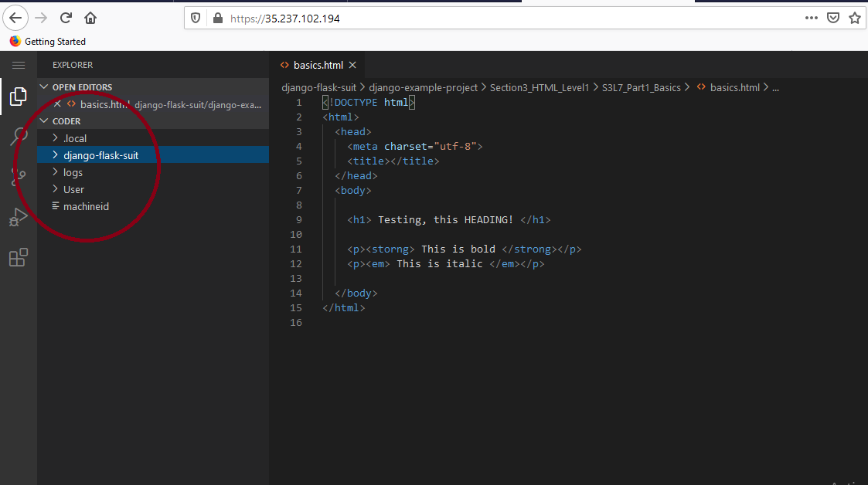Expand the logs folder chevron
The width and height of the screenshot is (868, 485).
tap(56, 172)
